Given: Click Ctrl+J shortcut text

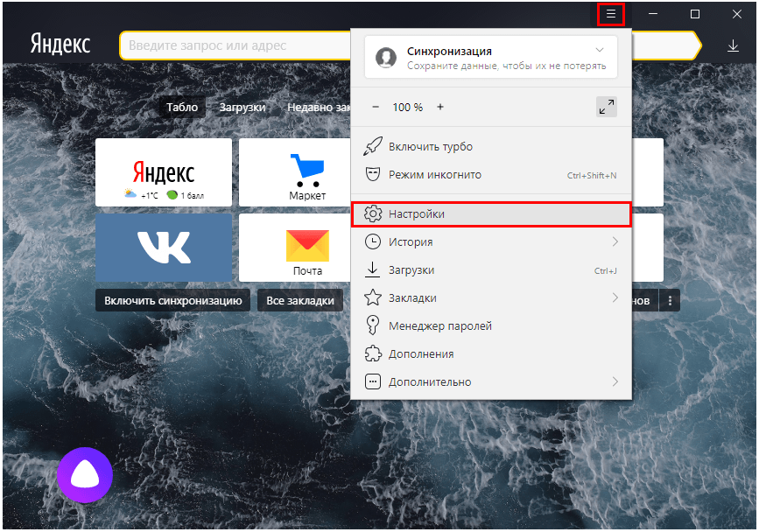Looking at the screenshot, I should (x=605, y=271).
